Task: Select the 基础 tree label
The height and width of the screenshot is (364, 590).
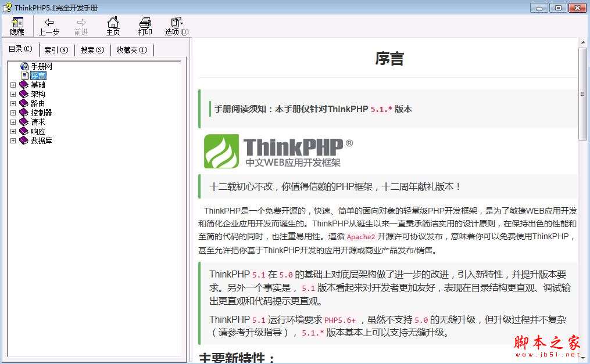Action: pyautogui.click(x=38, y=85)
